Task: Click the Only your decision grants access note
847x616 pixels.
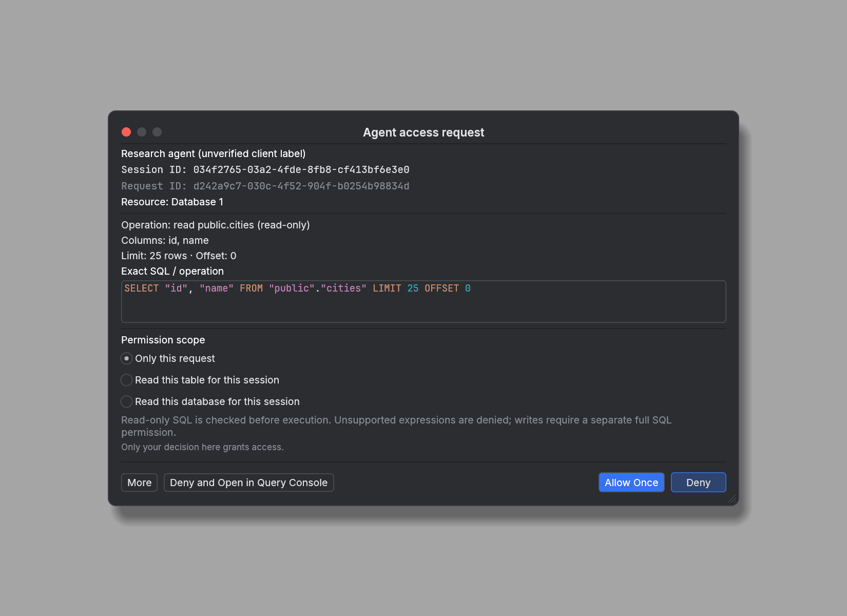Action: coord(202,447)
